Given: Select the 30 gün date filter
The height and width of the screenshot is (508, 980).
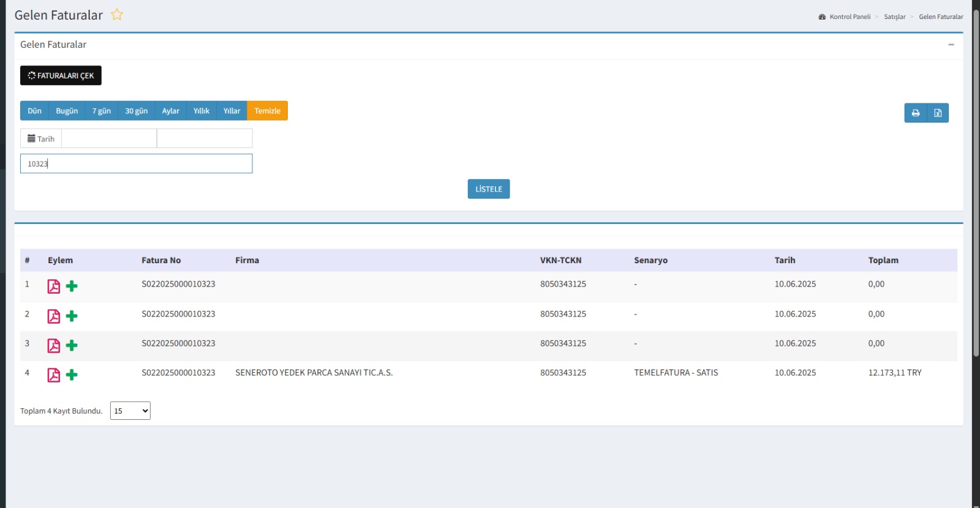Looking at the screenshot, I should tap(137, 111).
